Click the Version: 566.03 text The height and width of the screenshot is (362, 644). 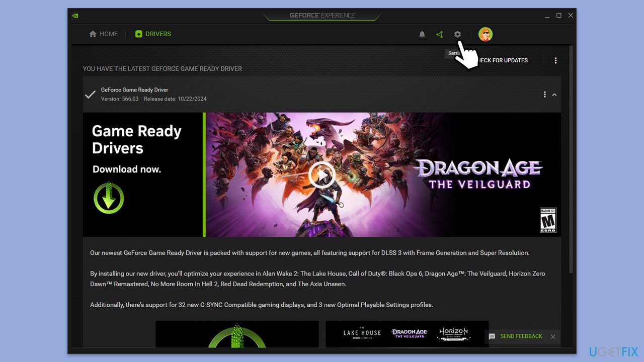(120, 99)
